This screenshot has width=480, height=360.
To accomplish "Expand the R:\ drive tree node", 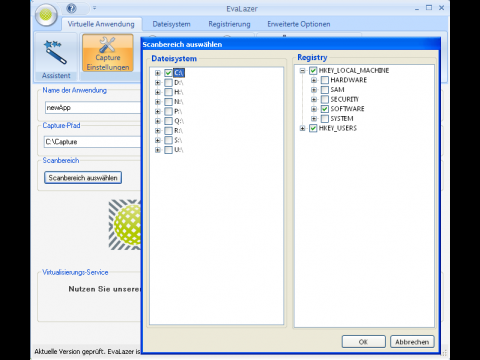I will coord(158,131).
